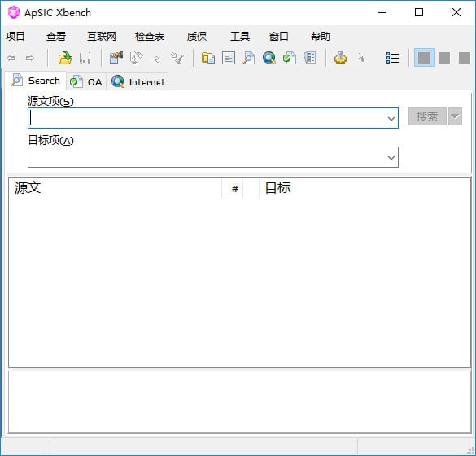This screenshot has height=456, width=476.
Task: Switch to the QA tab
Action: [86, 82]
